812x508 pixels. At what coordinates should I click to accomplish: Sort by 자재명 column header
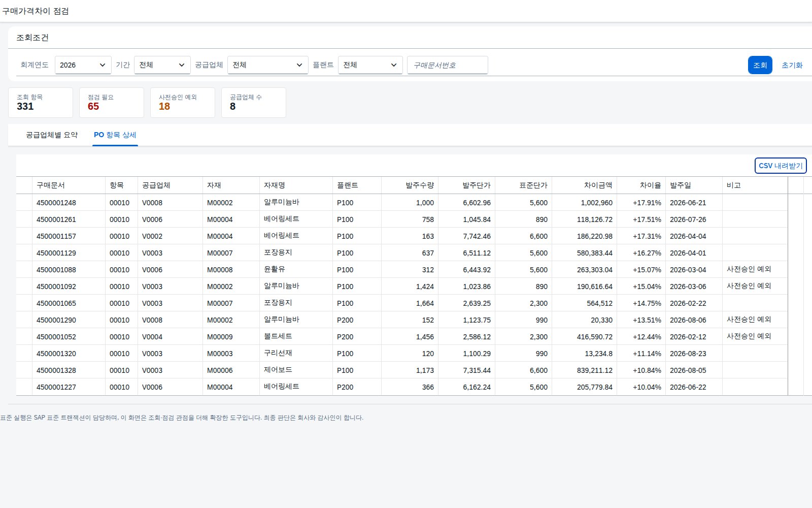pyautogui.click(x=296, y=185)
